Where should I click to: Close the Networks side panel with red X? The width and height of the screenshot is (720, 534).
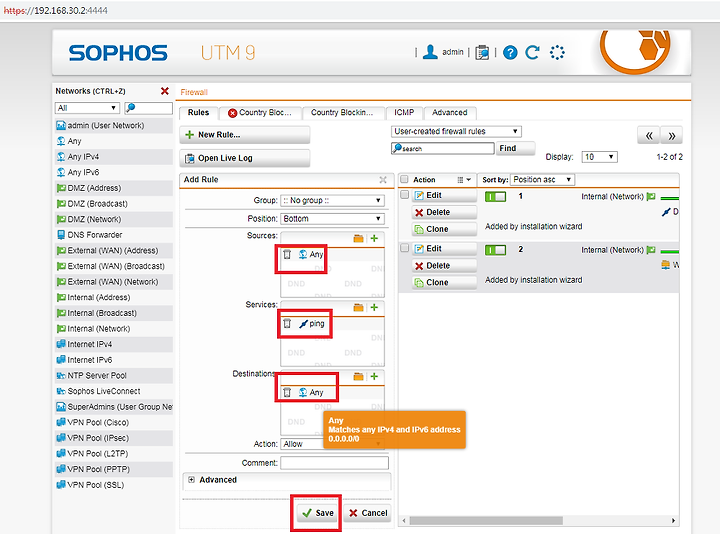pos(165,91)
